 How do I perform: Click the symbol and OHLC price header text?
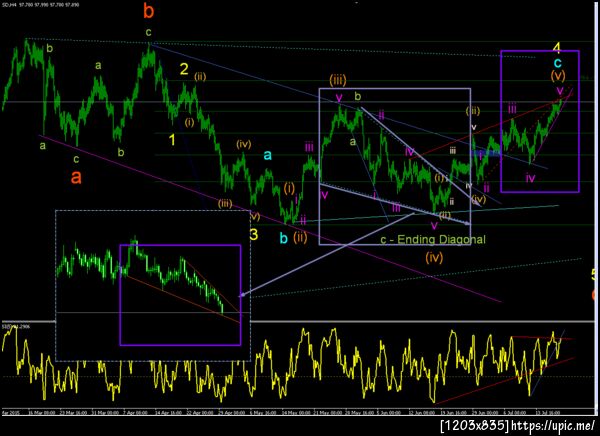pyautogui.click(x=40, y=3)
